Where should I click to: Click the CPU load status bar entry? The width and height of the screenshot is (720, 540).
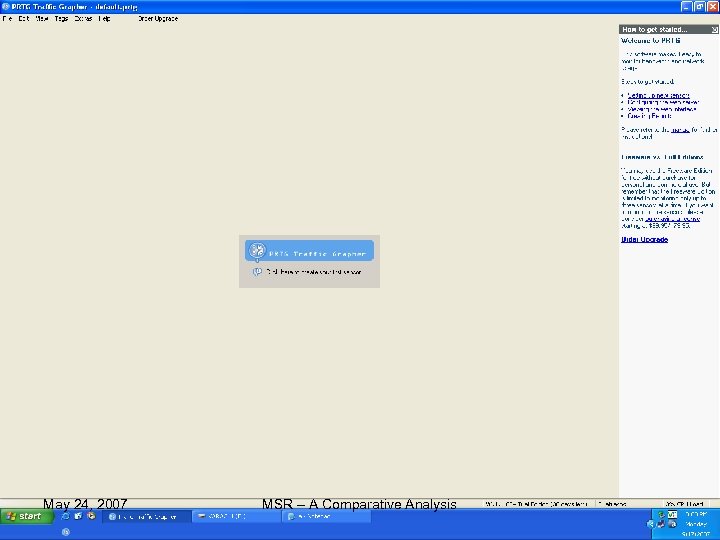pyautogui.click(x=684, y=504)
